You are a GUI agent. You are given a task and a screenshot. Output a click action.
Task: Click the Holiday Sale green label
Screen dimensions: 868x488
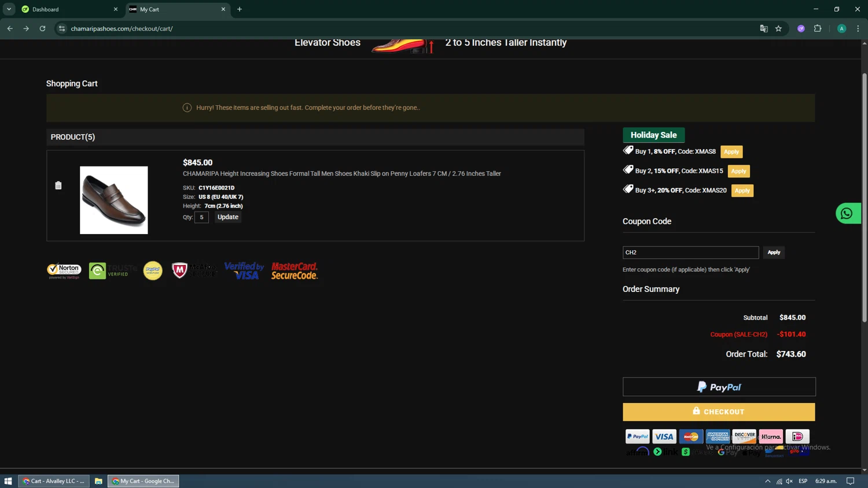pyautogui.click(x=654, y=135)
